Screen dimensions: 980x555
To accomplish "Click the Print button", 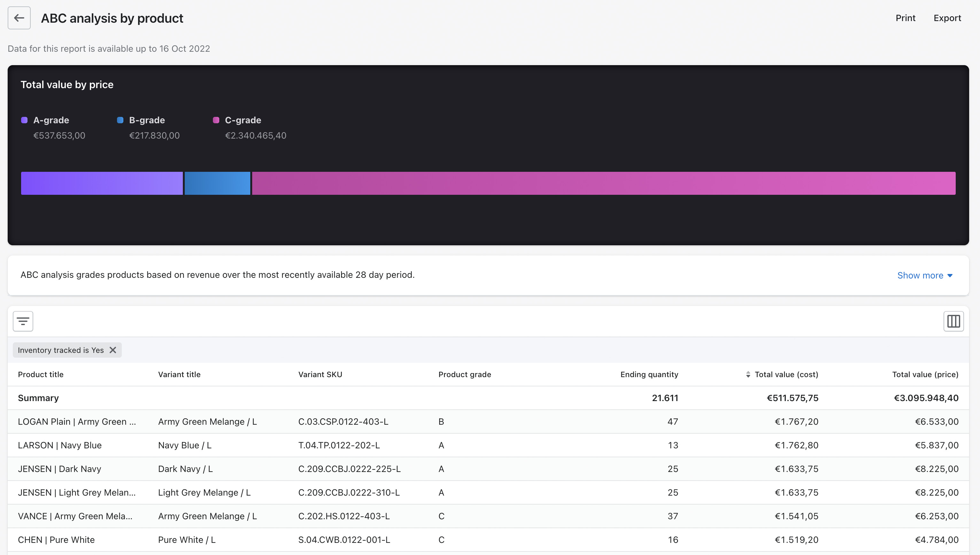I will [x=905, y=18].
